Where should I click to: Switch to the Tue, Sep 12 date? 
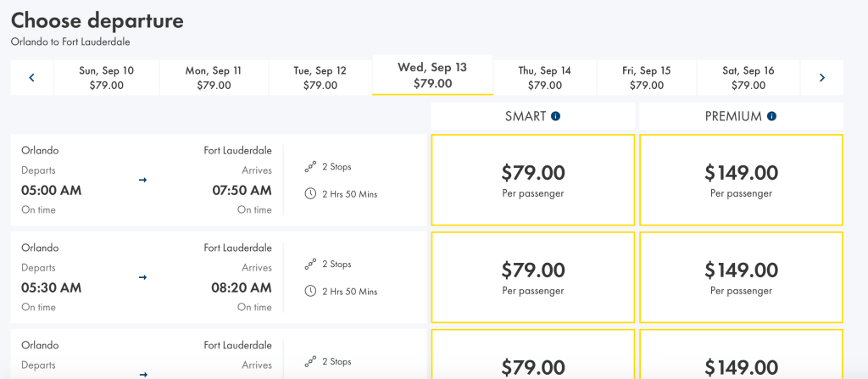pyautogui.click(x=320, y=78)
